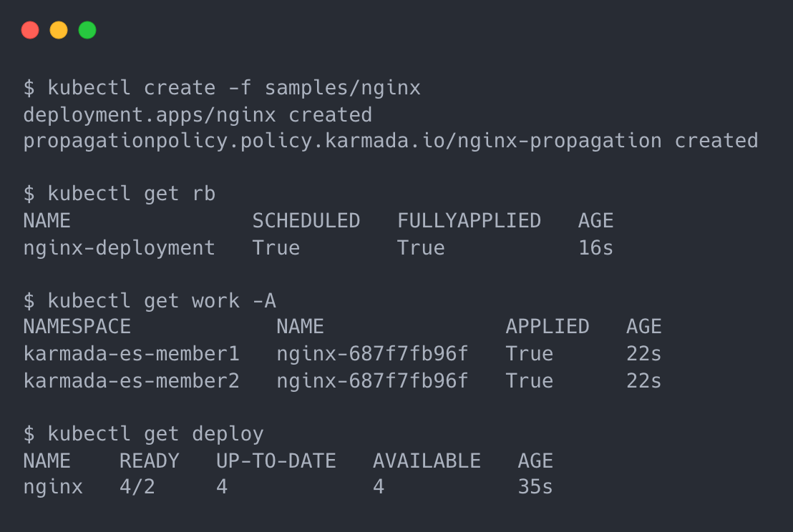The width and height of the screenshot is (793, 532).
Task: Click the red close window button
Action: coord(30,30)
